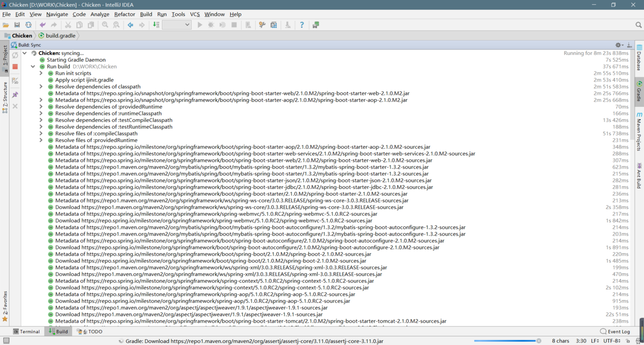644x345 pixels.
Task: Hide the Build panel with the hide icon
Action: pos(629,45)
